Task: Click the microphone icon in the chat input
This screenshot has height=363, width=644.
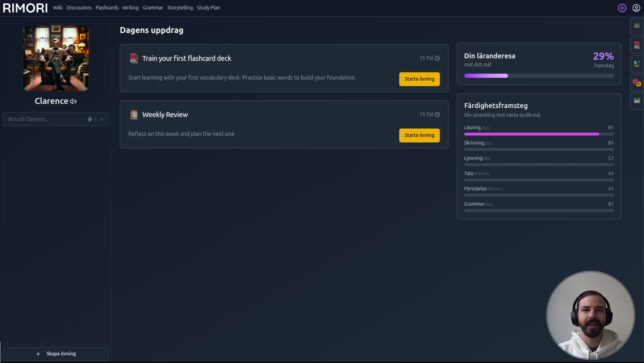Action: tap(90, 119)
